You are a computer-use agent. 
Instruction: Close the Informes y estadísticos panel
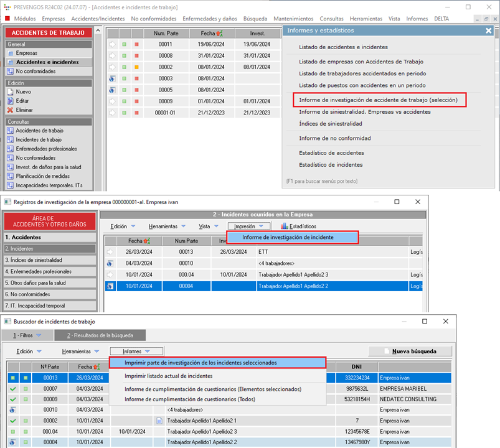click(x=489, y=30)
